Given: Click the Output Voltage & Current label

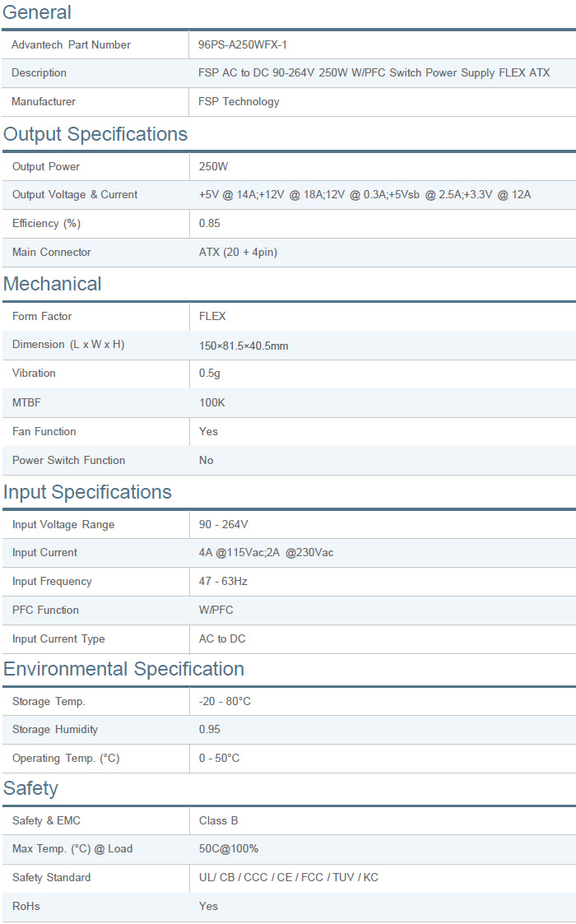Looking at the screenshot, I should click(x=75, y=195).
